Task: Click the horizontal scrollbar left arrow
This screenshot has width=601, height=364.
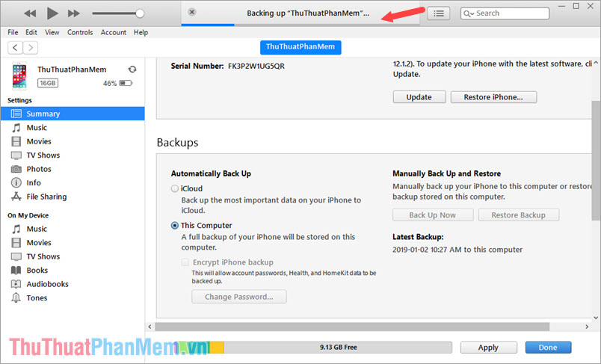Action: click(x=150, y=327)
